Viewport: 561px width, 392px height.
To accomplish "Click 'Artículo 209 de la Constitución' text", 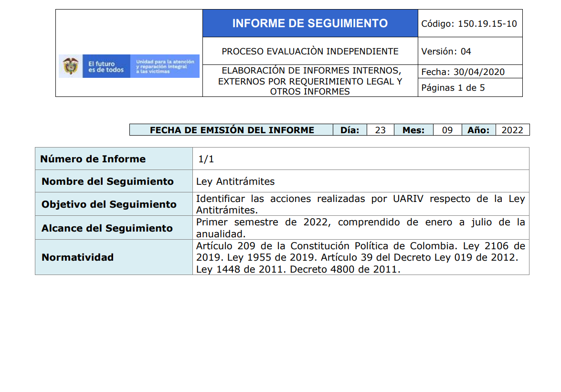I will (x=272, y=246).
